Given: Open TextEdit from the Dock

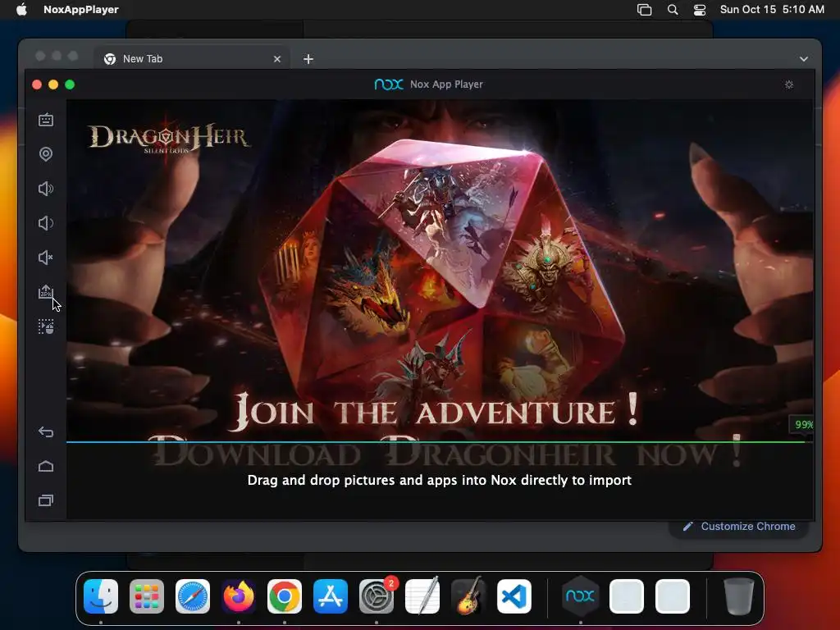Looking at the screenshot, I should [x=422, y=596].
